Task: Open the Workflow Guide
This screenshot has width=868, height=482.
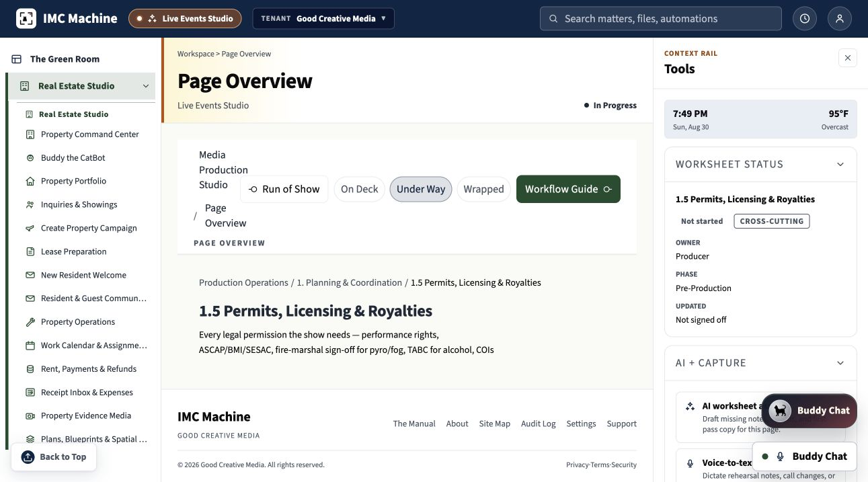Action: (568, 189)
